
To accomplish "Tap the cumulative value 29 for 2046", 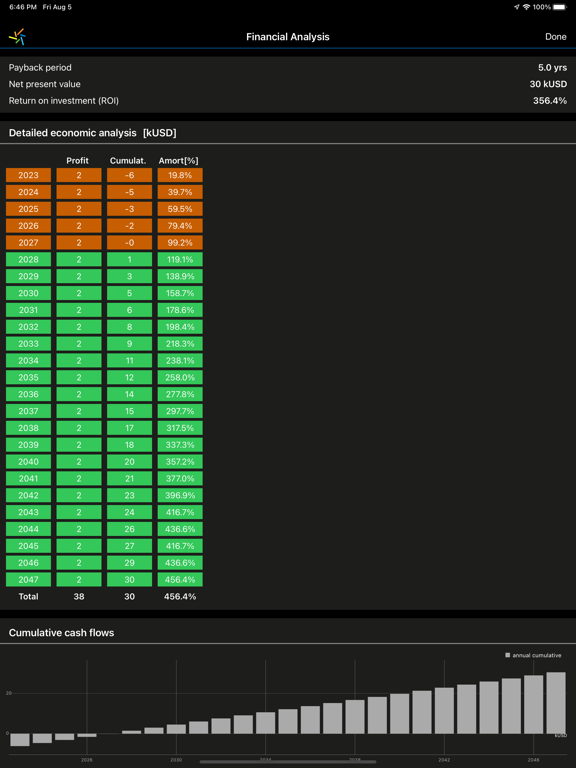I will (x=129, y=562).
